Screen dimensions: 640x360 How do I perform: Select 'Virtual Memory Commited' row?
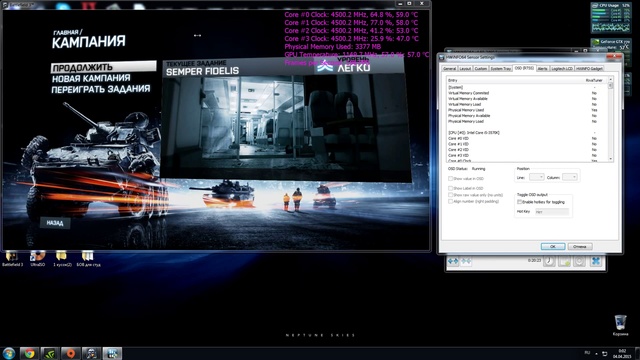click(x=529, y=93)
